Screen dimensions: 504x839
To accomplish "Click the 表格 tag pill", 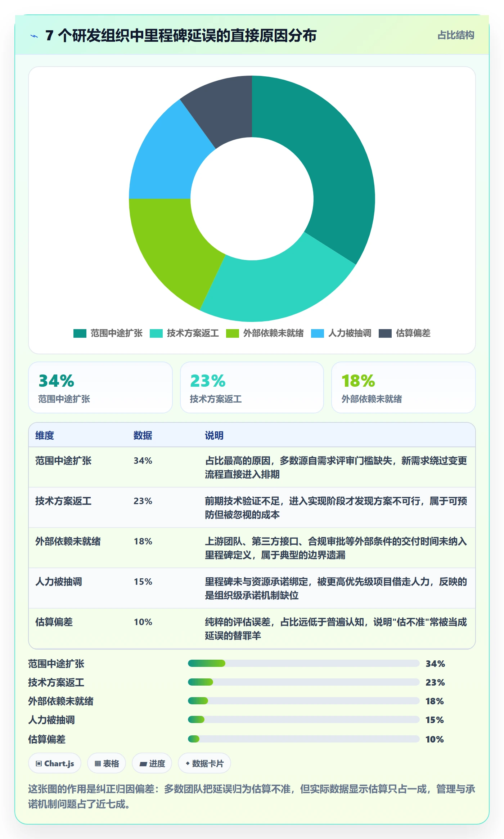I will 107,763.
